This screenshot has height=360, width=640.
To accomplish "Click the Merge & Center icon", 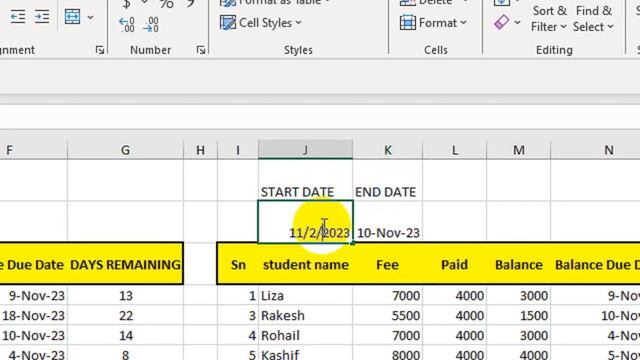I will (72, 17).
